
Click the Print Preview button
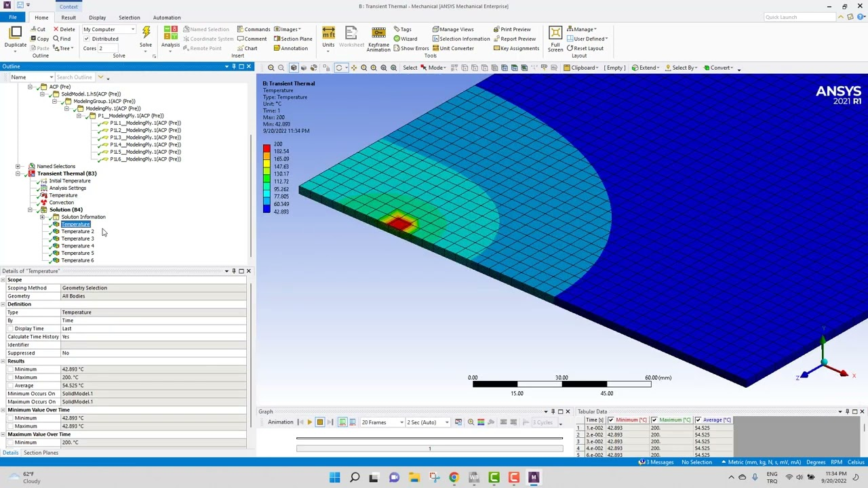coord(512,29)
